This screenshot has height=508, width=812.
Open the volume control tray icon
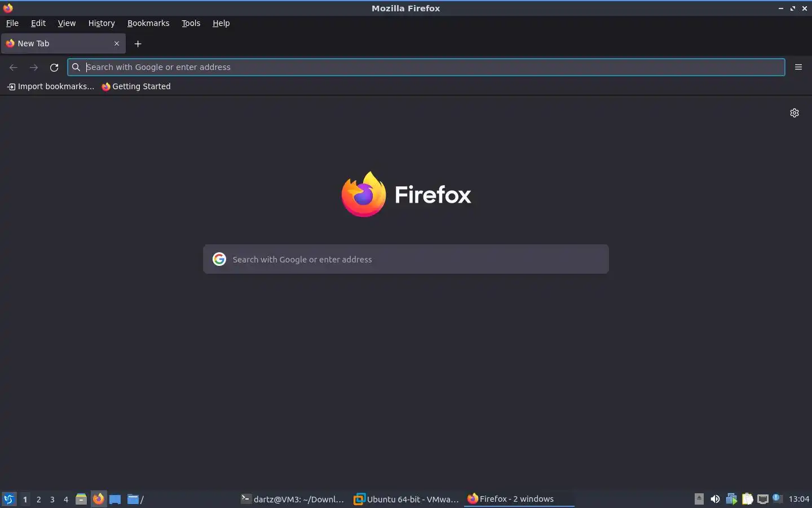coord(715,499)
